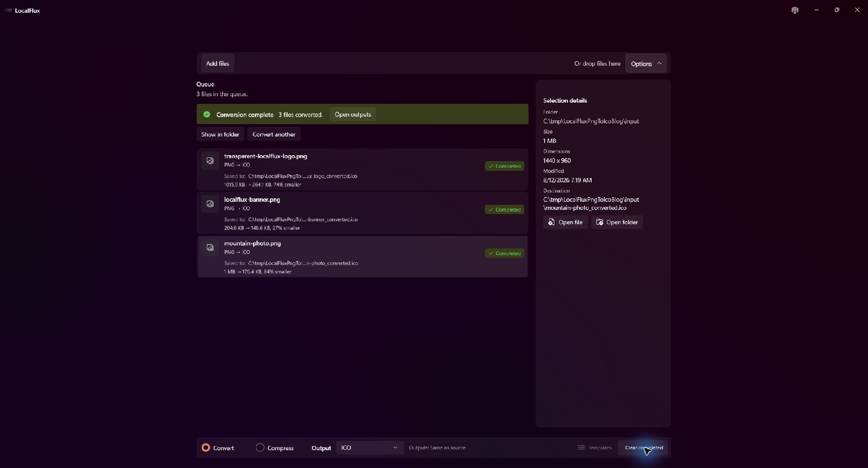Click Completed badge on transparent-localflux-logo.png row
Viewport: 868px width, 468px height.
click(504, 166)
